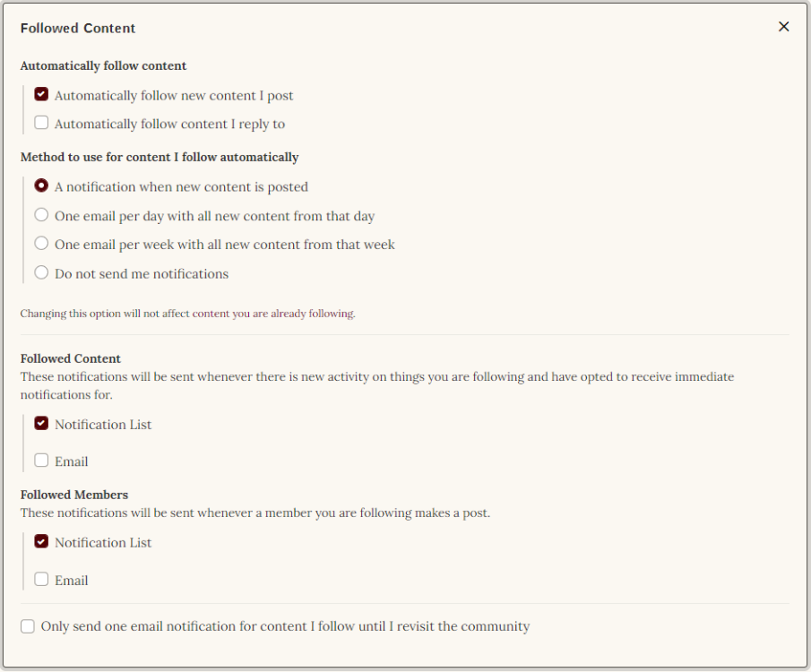Image resolution: width=811 pixels, height=672 pixels.
Task: Select notification when new content is posted
Action: point(41,186)
